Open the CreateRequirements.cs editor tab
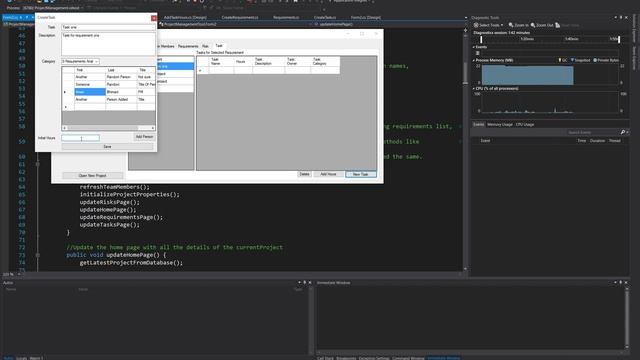The width and height of the screenshot is (640, 360). [240, 18]
